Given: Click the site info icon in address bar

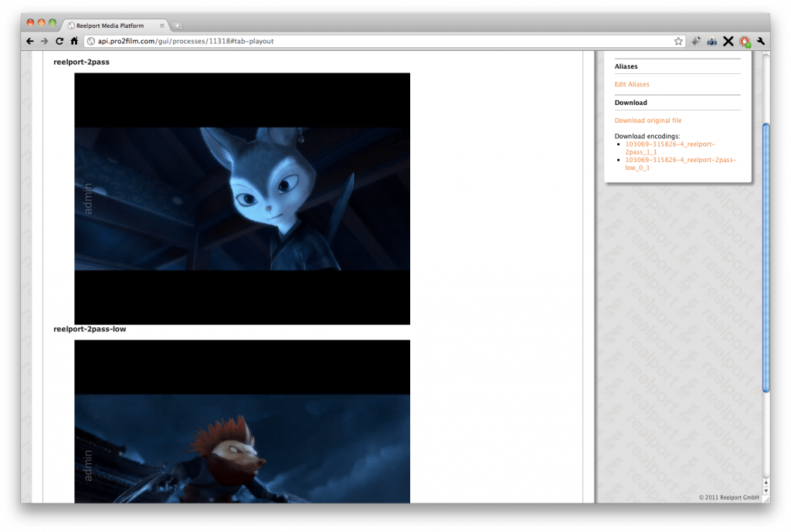Looking at the screenshot, I should pyautogui.click(x=91, y=42).
